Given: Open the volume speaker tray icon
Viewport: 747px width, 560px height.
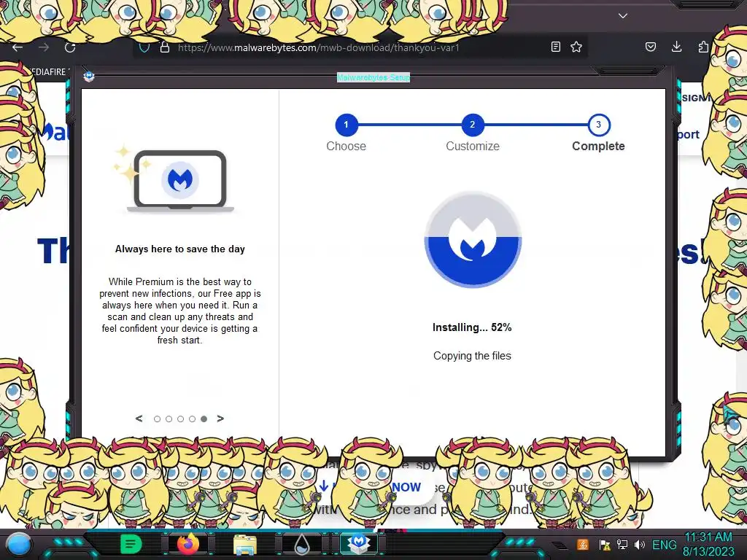Looking at the screenshot, I should tap(639, 545).
